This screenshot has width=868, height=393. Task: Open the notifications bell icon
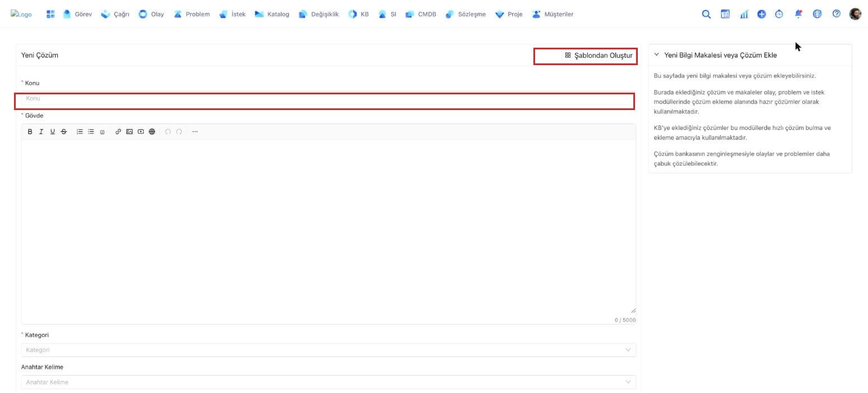point(798,15)
